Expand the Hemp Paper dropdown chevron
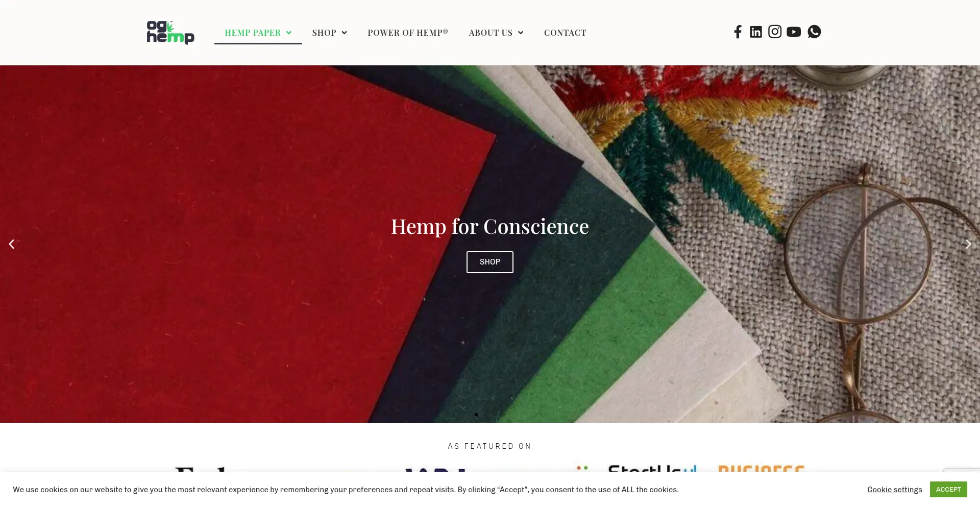 click(x=289, y=33)
